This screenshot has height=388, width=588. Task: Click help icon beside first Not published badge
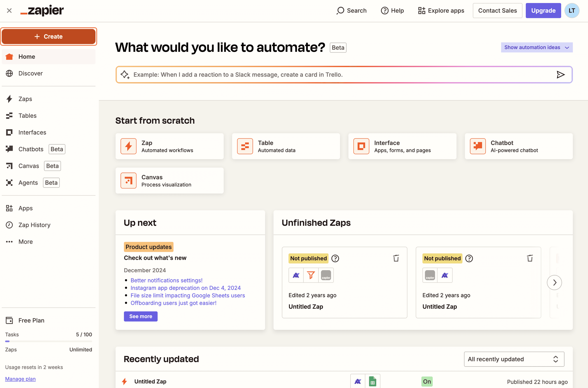point(335,259)
